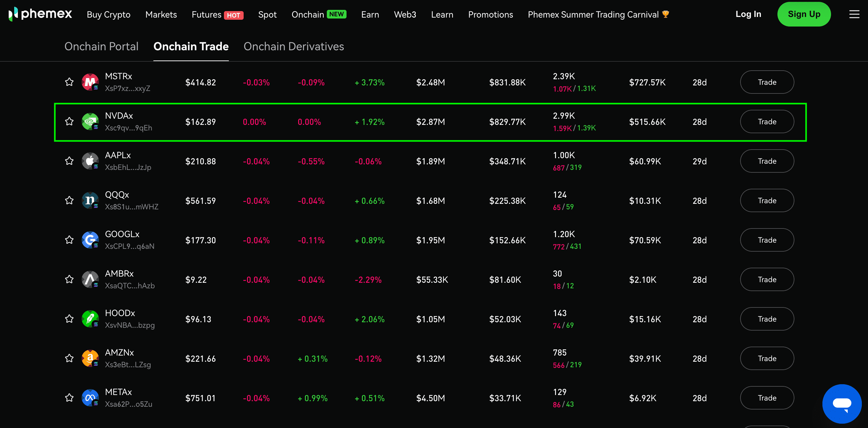
Task: Click the QQQx token icon
Action: tap(90, 200)
